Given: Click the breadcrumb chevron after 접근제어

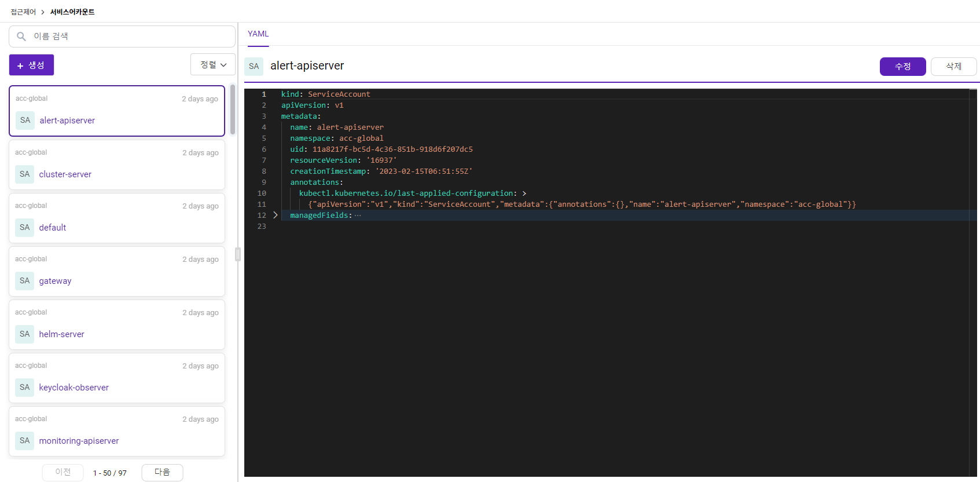Looking at the screenshot, I should pos(43,12).
